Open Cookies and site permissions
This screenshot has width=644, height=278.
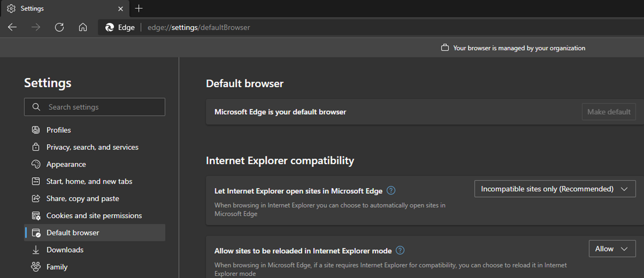point(95,216)
